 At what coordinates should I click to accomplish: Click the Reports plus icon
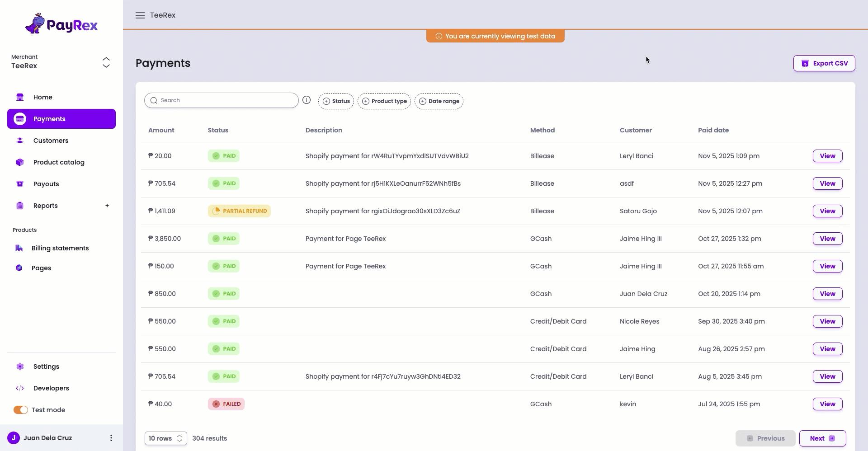click(x=107, y=206)
